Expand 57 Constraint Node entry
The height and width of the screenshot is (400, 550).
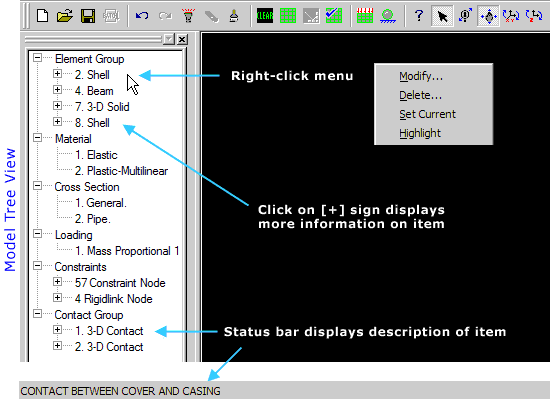tap(57, 282)
